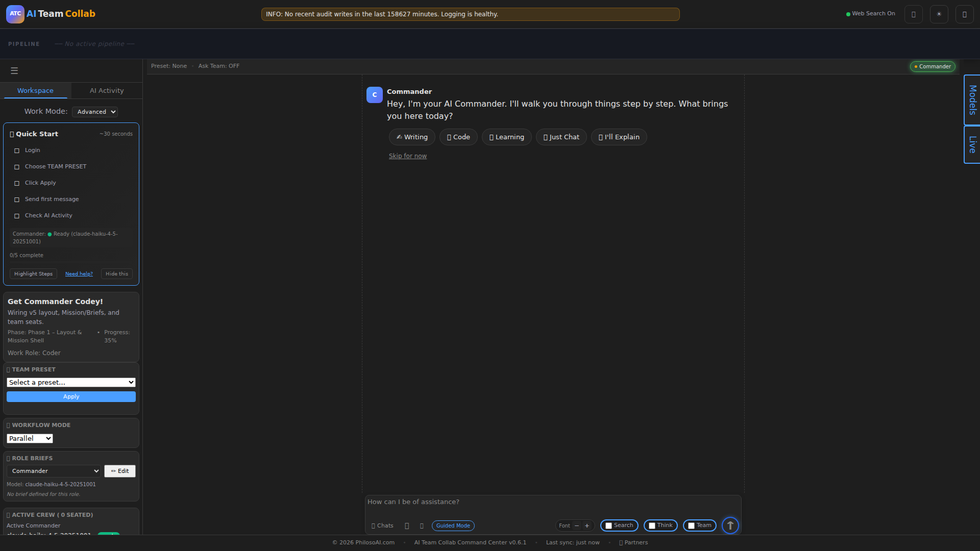Enable the Search checkbox
Image resolution: width=980 pixels, height=551 pixels.
pos(608,525)
